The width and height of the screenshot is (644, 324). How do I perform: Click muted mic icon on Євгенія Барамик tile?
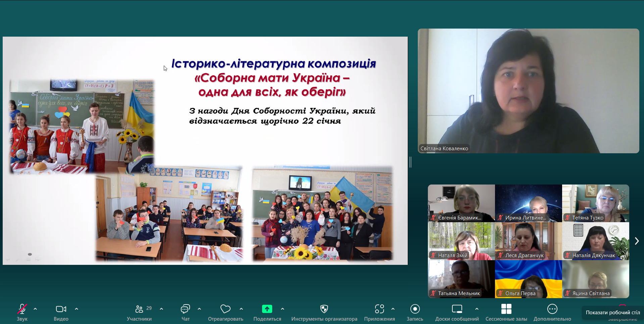pyautogui.click(x=433, y=218)
